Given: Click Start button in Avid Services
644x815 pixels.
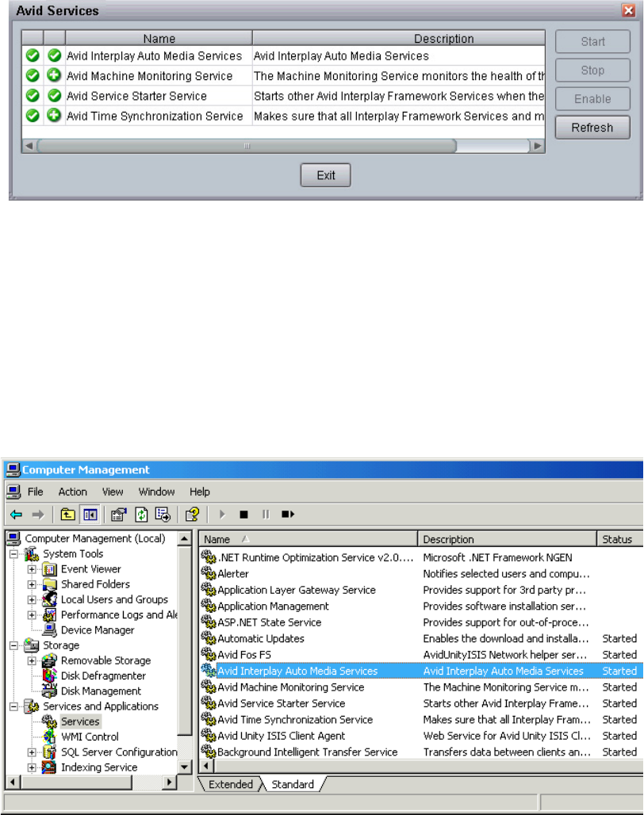Looking at the screenshot, I should point(592,41).
